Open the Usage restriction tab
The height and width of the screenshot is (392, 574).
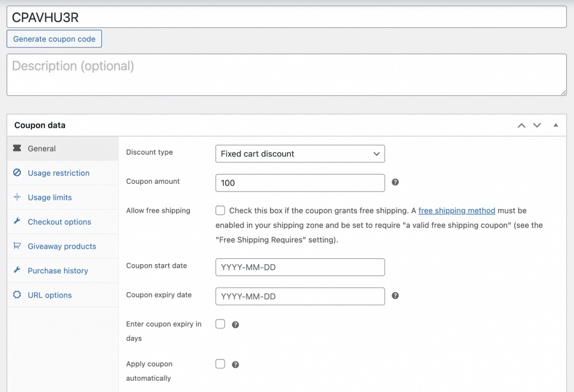(x=63, y=173)
